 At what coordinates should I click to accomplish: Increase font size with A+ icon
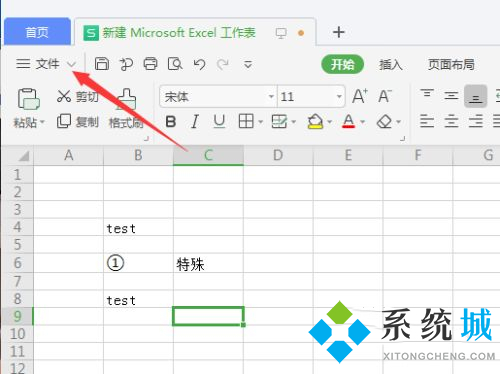(x=360, y=96)
